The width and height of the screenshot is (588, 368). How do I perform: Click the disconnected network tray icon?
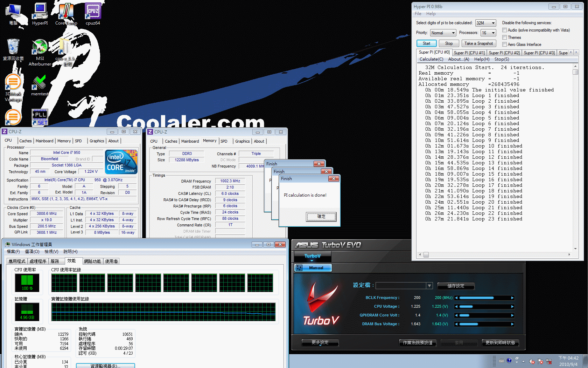point(549,361)
